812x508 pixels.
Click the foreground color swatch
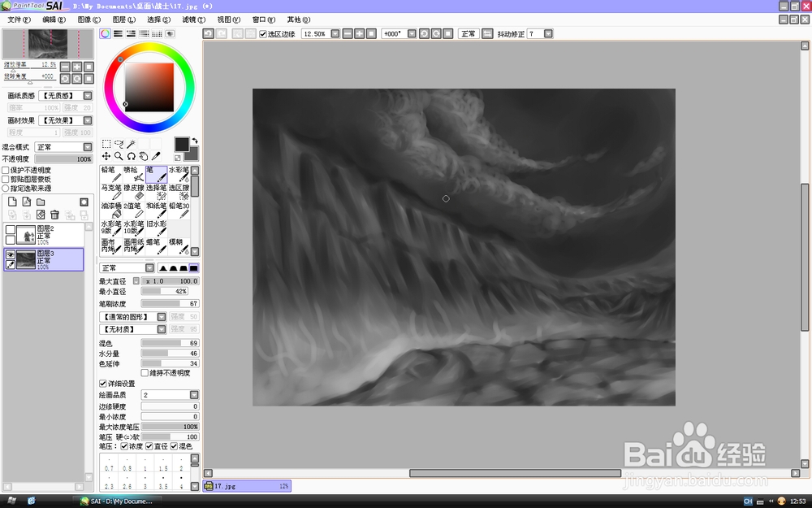tap(181, 144)
